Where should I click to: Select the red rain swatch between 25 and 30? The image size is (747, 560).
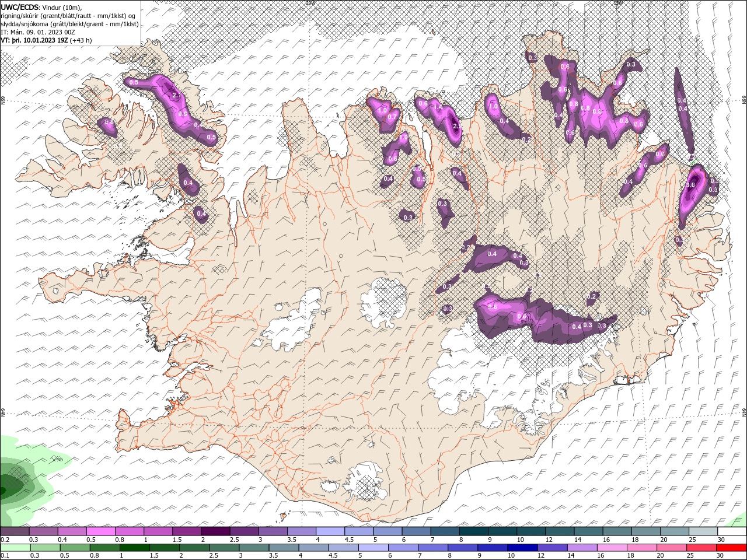tap(701, 548)
